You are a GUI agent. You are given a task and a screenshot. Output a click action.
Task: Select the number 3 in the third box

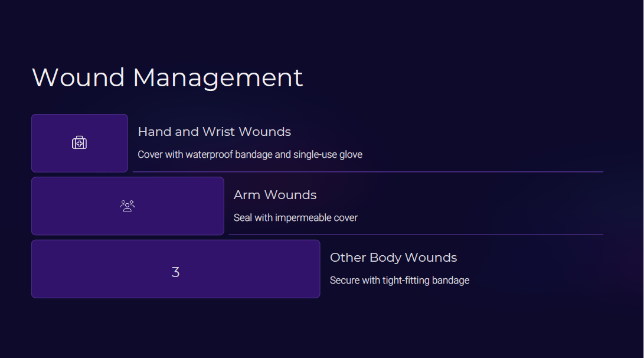point(175,272)
